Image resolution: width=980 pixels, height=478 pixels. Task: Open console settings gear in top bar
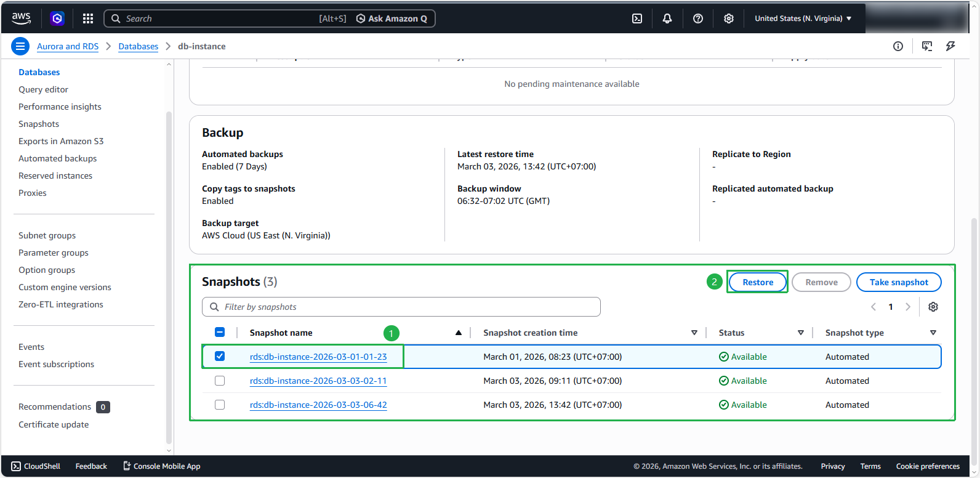click(729, 18)
